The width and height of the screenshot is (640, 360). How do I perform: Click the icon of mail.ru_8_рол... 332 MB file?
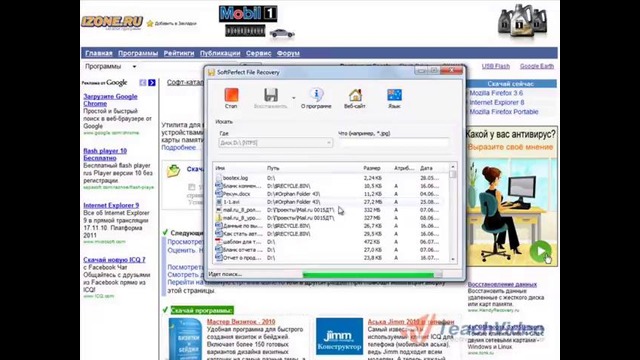point(219,210)
